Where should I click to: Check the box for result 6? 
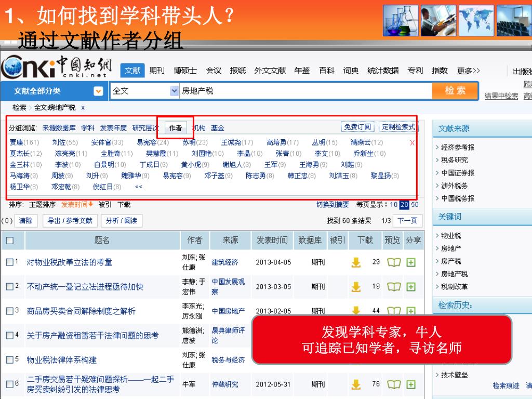point(9,384)
